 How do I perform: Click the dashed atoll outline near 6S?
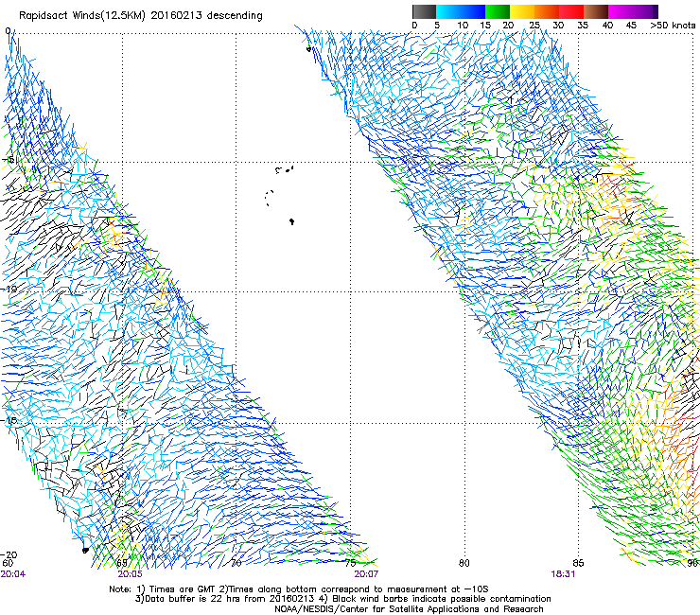point(269,198)
